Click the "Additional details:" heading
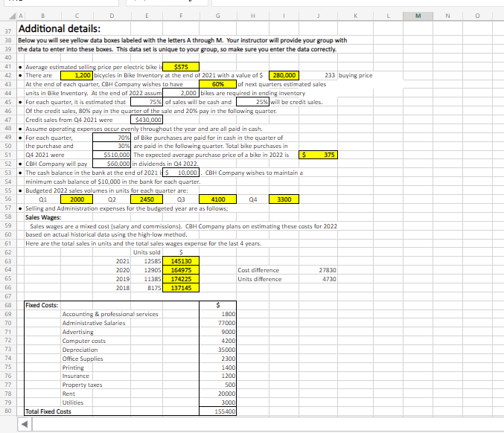The width and height of the screenshot is (504, 433). (x=60, y=29)
